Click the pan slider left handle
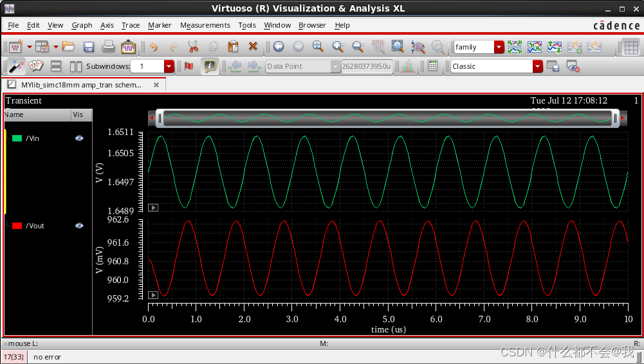Screen dimensions: 644x364 click(x=160, y=118)
